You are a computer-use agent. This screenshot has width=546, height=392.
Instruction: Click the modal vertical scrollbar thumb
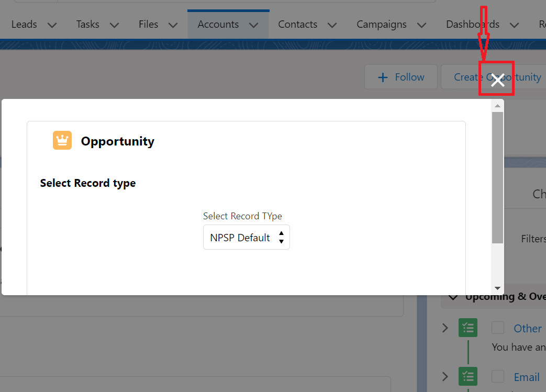[498, 177]
